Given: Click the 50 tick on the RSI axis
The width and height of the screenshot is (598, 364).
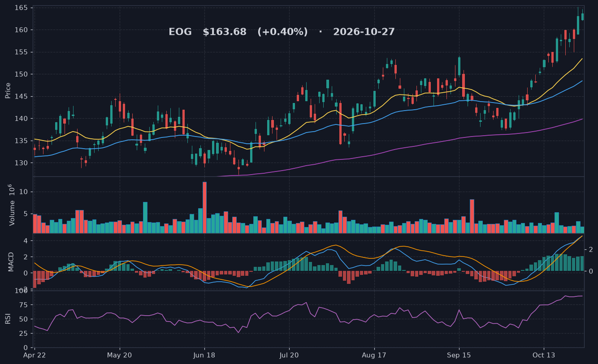Looking at the screenshot, I should (x=24, y=320).
